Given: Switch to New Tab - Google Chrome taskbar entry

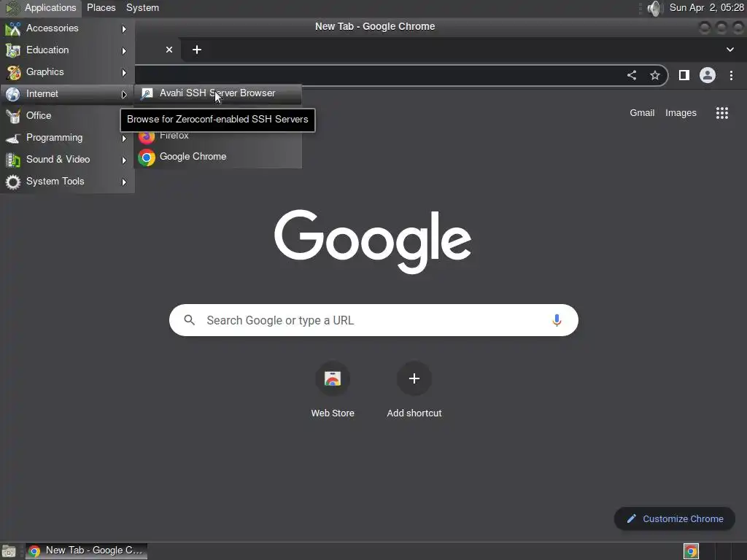Looking at the screenshot, I should click(86, 551).
